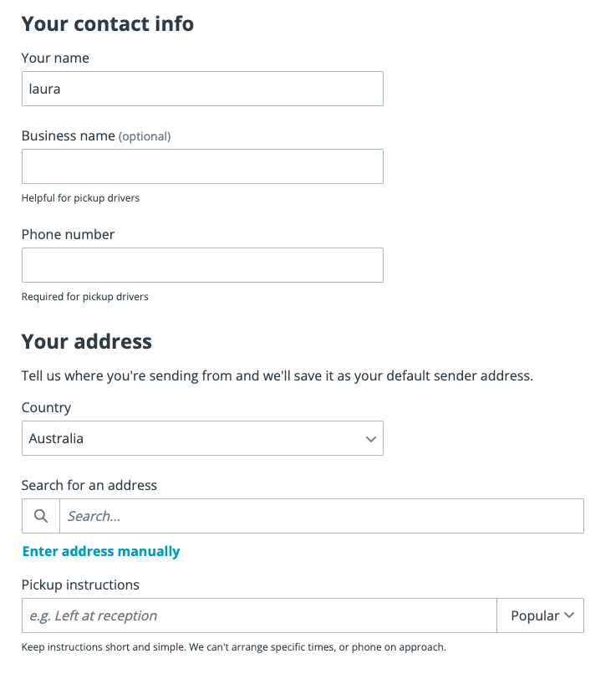Click the "Your address" section heading
This screenshot has width=616, height=679.
[x=87, y=341]
